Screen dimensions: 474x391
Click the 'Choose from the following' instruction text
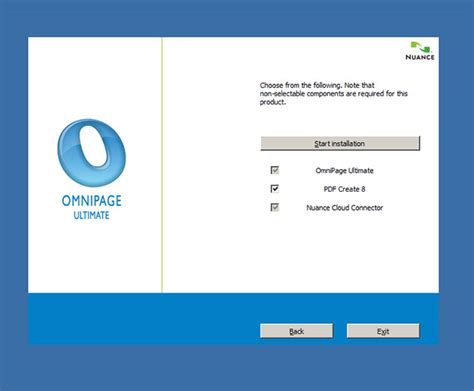334,94
